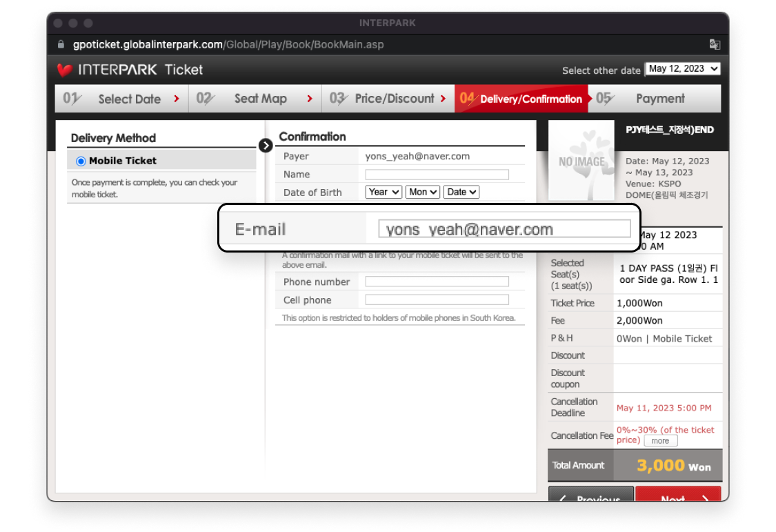Click the more button for Cancellation Fee
The height and width of the screenshot is (532, 776).
tap(661, 441)
